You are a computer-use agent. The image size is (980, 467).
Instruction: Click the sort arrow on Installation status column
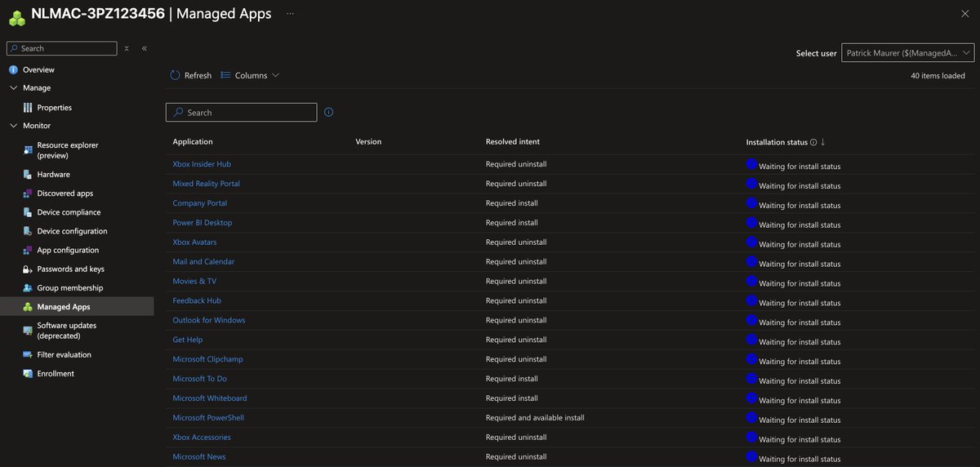(x=822, y=142)
